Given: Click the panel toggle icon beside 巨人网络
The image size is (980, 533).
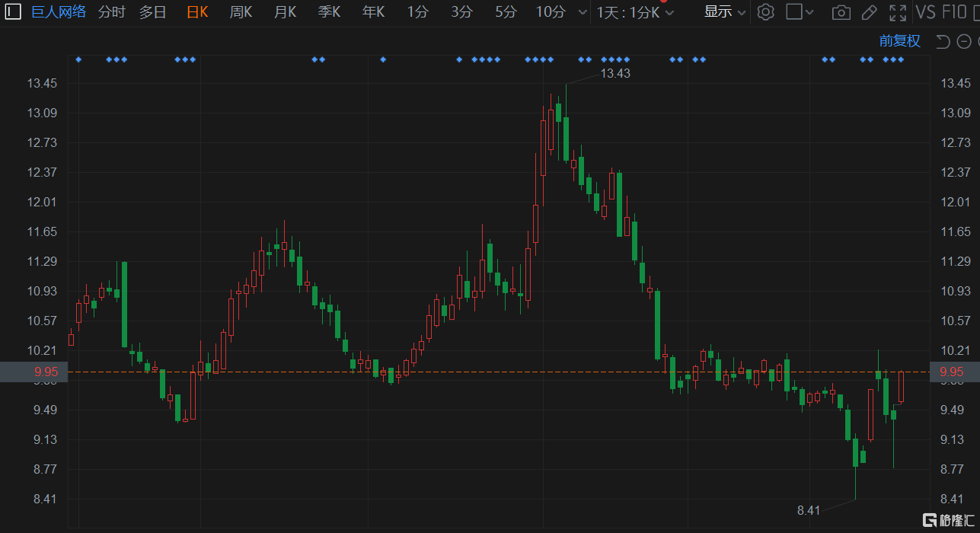Looking at the screenshot, I should click(14, 11).
